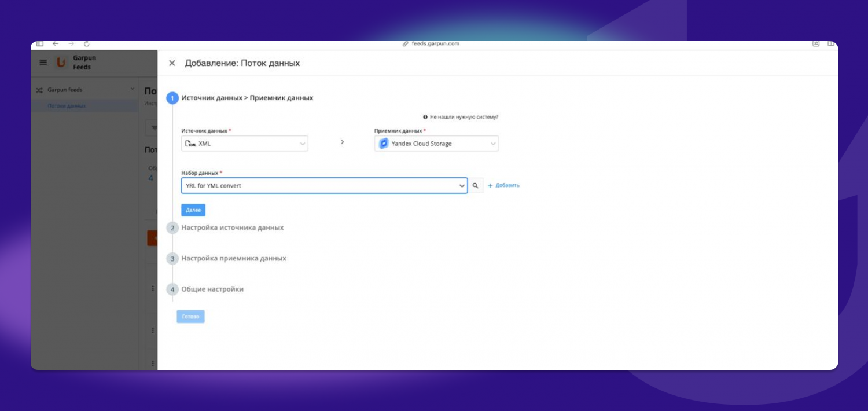This screenshot has height=411, width=868.
Task: Close the Добавление: Поток данных panel
Action: click(172, 63)
